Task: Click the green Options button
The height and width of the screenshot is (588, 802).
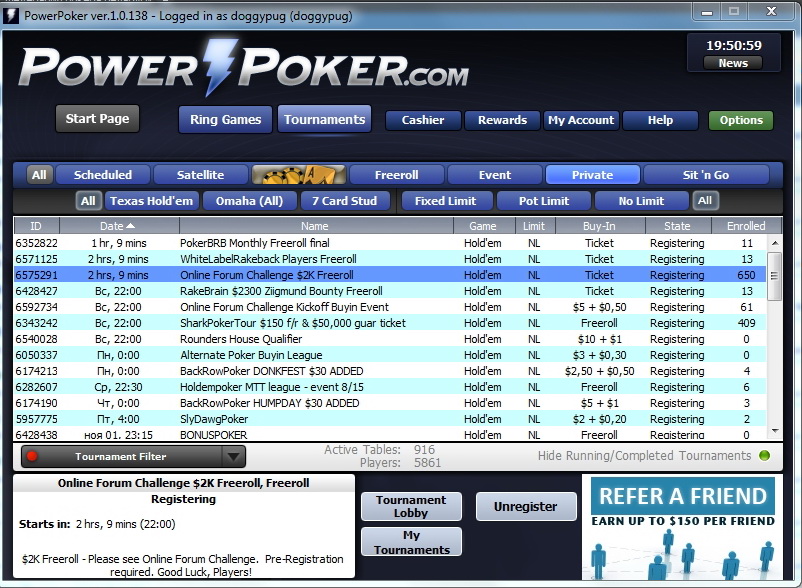Action: pyautogui.click(x=740, y=120)
